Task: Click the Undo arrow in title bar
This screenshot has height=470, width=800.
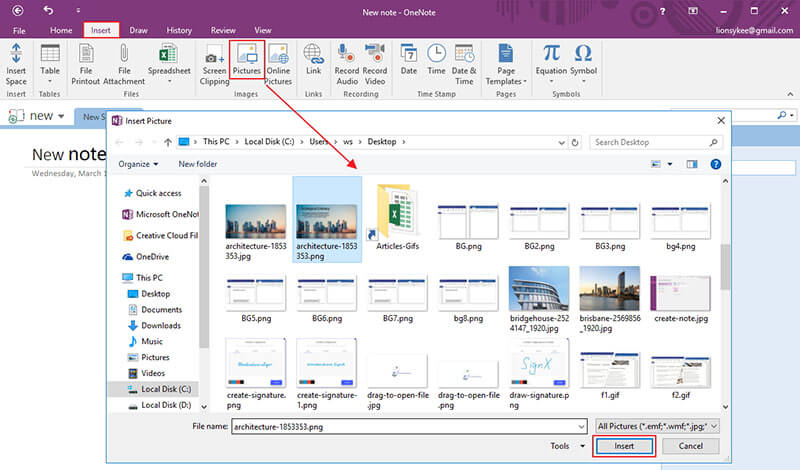Action: pyautogui.click(x=48, y=10)
